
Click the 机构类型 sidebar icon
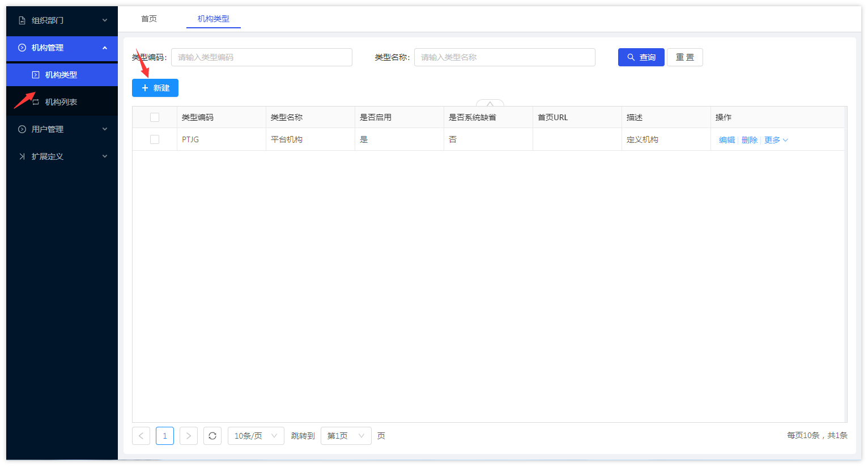[x=36, y=75]
